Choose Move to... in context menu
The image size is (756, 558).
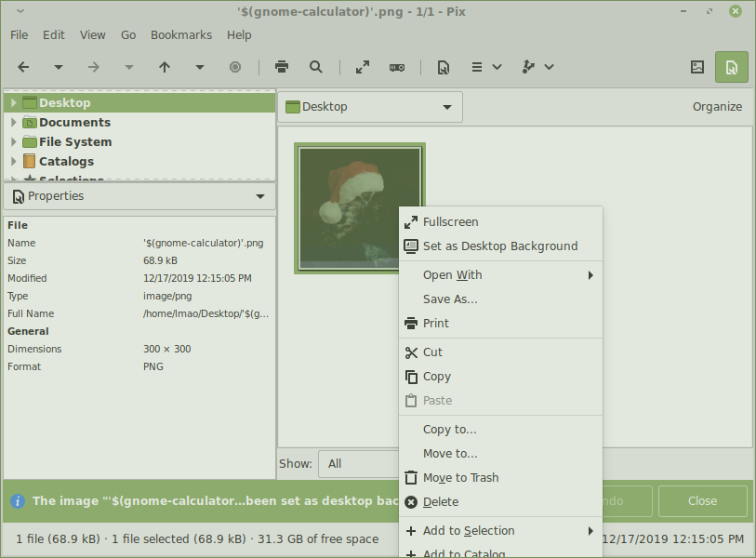[501, 453]
